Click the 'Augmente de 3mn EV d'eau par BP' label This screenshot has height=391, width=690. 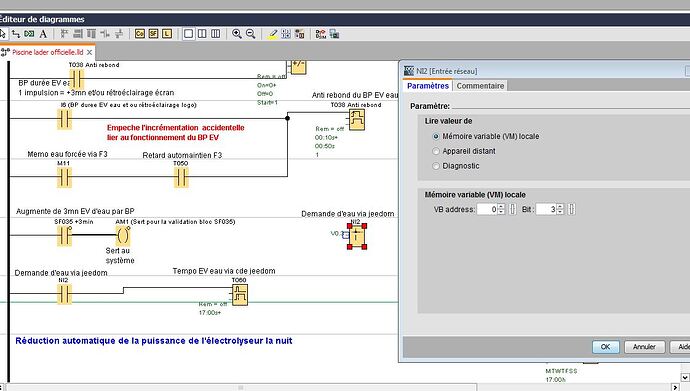pos(75,212)
